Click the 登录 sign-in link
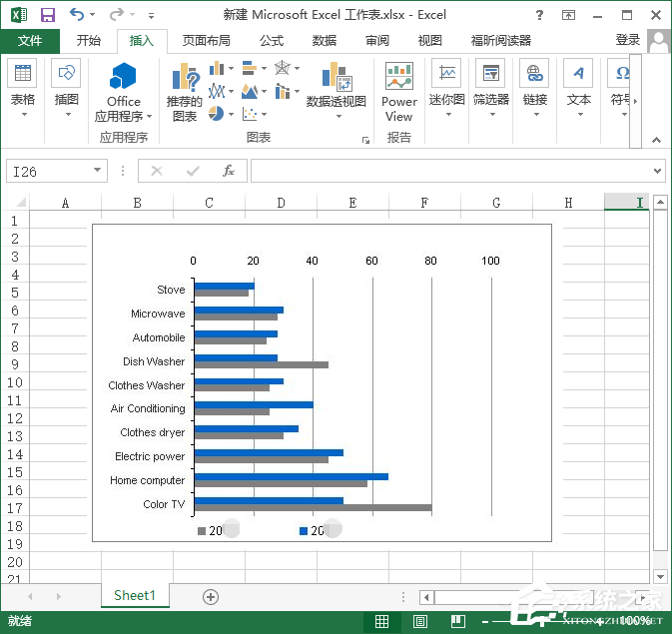672x634 pixels. [628, 40]
